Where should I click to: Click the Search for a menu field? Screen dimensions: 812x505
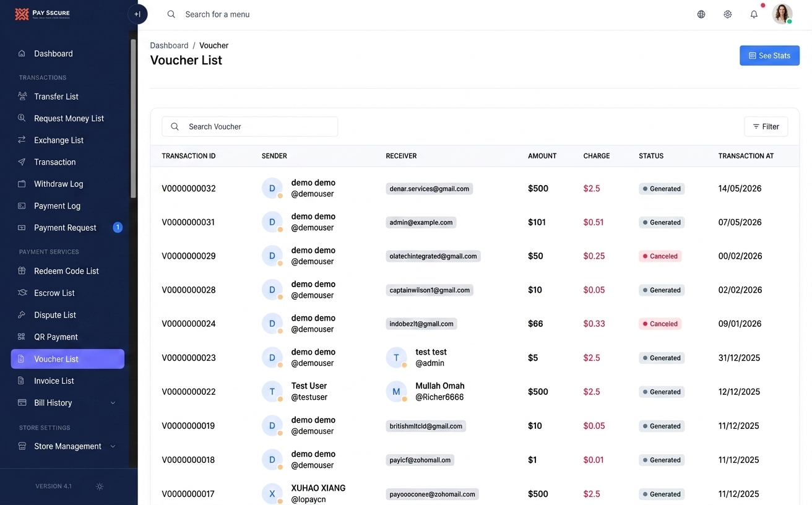(217, 14)
